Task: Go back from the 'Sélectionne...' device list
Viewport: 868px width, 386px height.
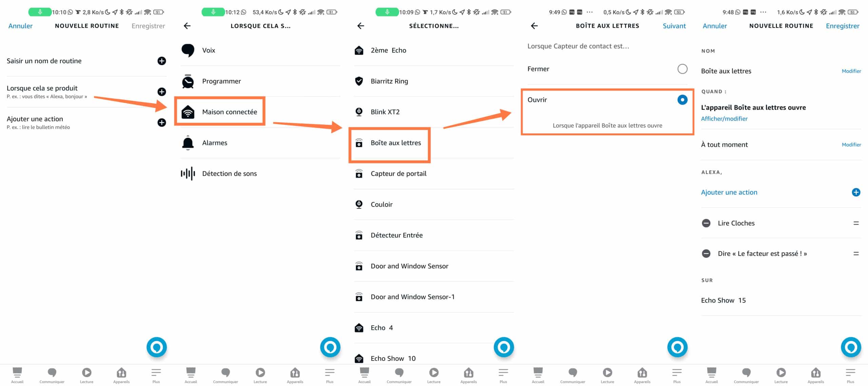Action: (x=361, y=26)
